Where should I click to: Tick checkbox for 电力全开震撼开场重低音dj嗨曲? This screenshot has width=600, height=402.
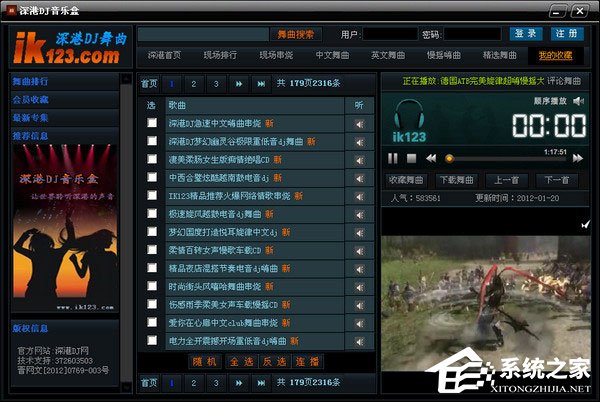click(152, 340)
